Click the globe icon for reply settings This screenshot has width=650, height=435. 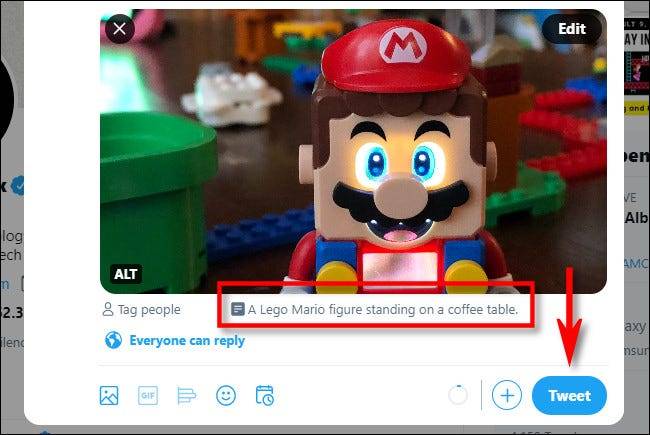tap(112, 340)
